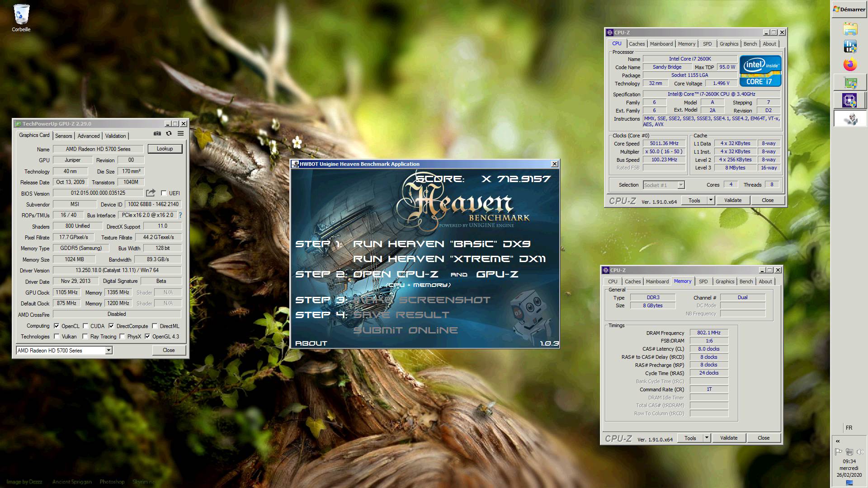Image resolution: width=868 pixels, height=488 pixels.
Task: Open the Bench tab in top CPU-Z window
Action: (750, 44)
